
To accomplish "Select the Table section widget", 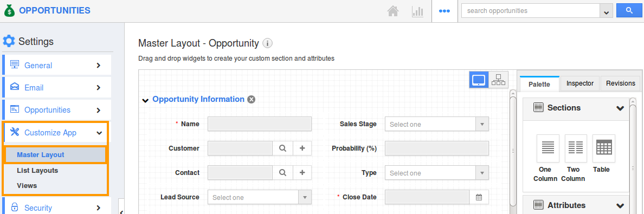I will [x=604, y=154].
